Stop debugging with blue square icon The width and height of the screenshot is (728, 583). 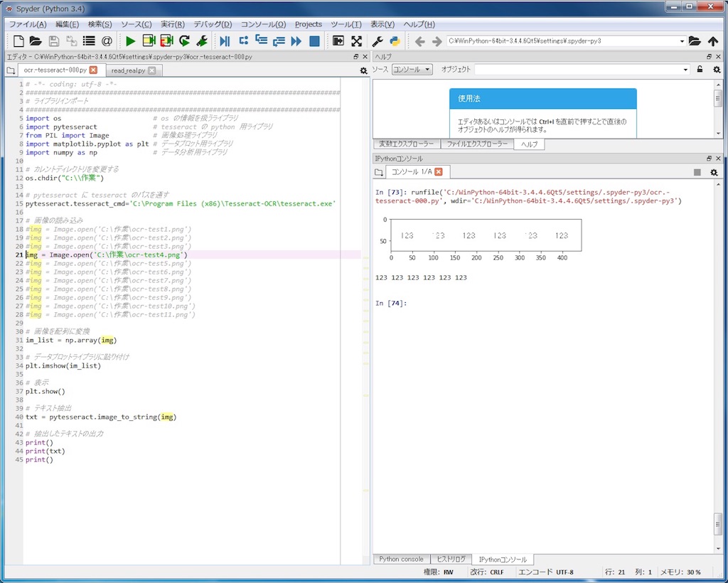click(314, 41)
